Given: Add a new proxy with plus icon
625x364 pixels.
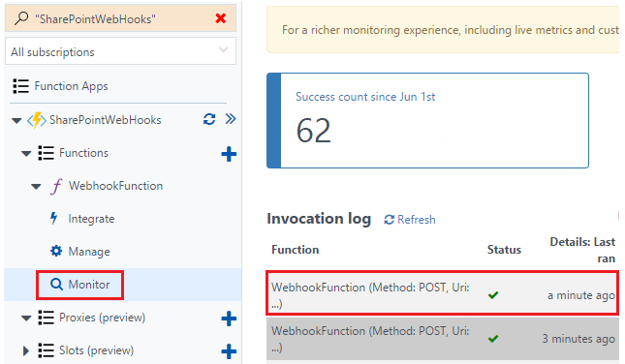Looking at the screenshot, I should [229, 318].
